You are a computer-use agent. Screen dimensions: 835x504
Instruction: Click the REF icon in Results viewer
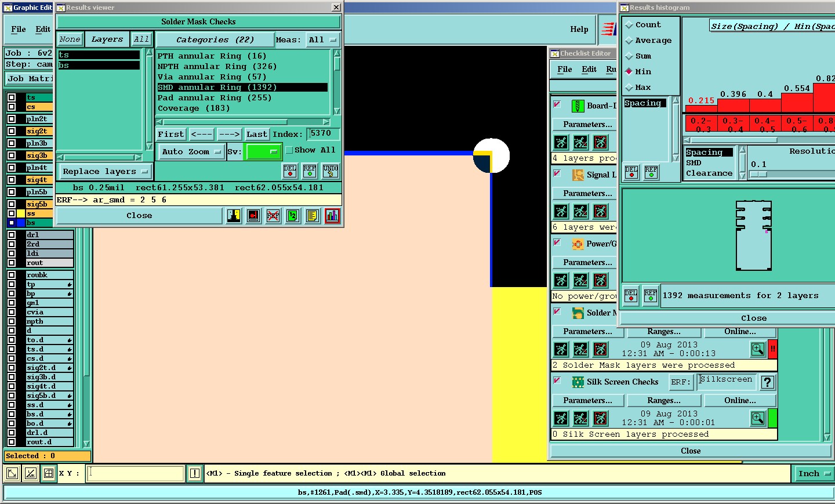310,171
